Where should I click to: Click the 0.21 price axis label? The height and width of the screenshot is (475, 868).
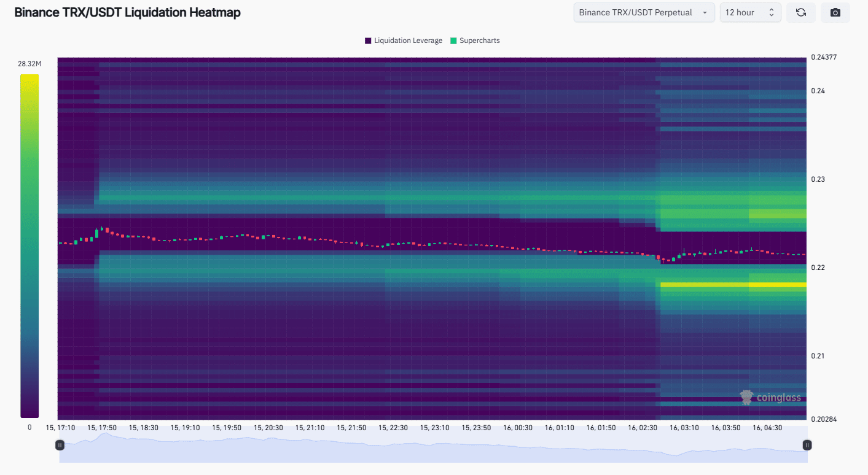(818, 356)
